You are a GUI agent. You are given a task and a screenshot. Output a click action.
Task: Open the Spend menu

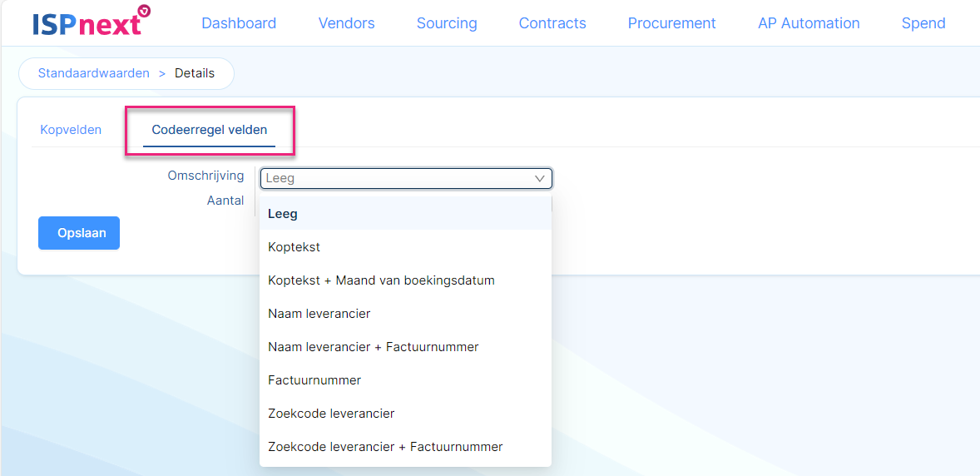(x=923, y=24)
